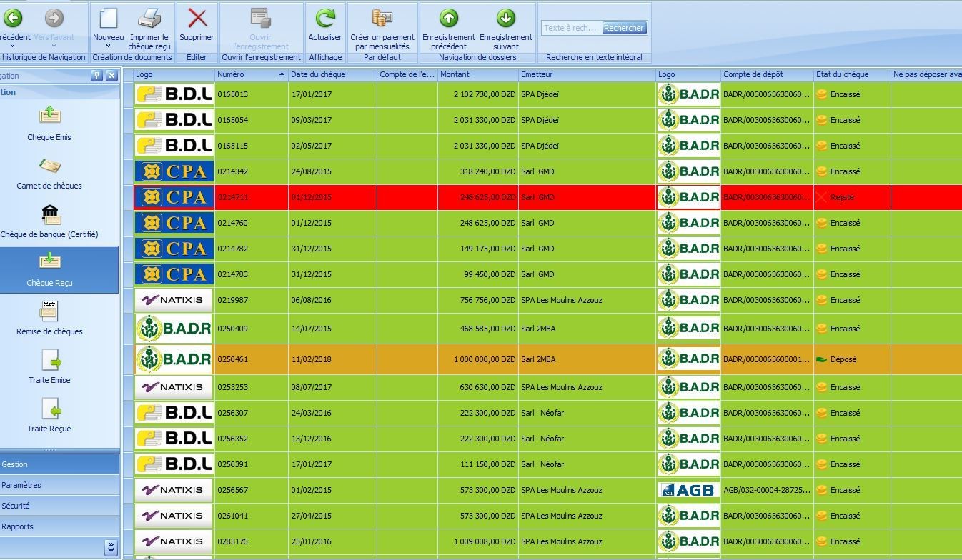Screen dimensions: 962x560
Task: Click the Déposé status icon of cheque 0250461
Action: tap(822, 359)
